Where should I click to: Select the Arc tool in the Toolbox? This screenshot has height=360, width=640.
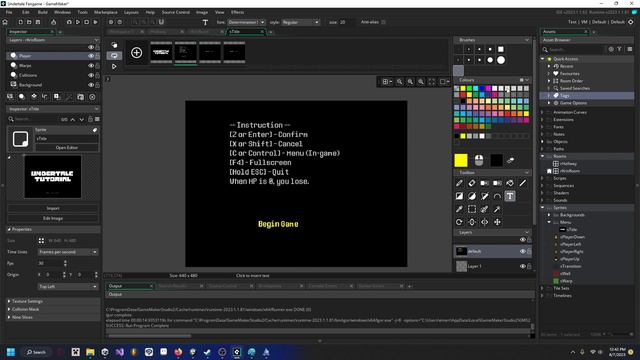pos(497,196)
